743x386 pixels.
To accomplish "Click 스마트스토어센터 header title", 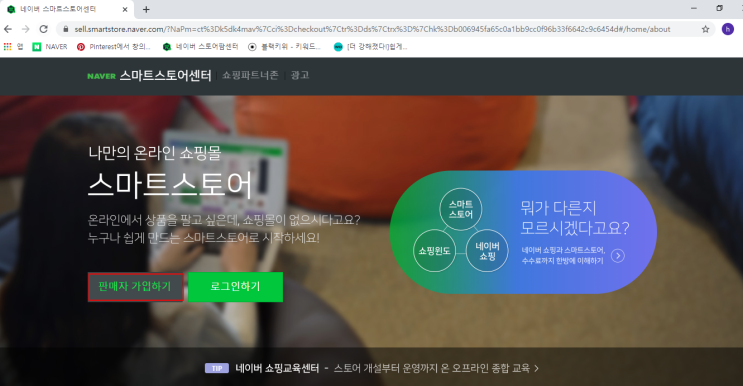I will pos(165,75).
